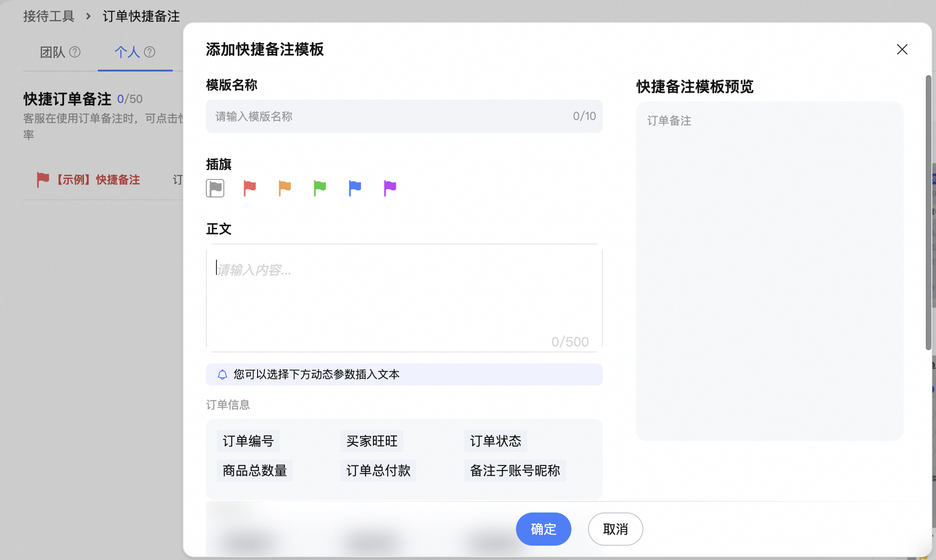Open 接待工具 in the breadcrumb
The width and height of the screenshot is (936, 560).
(49, 16)
